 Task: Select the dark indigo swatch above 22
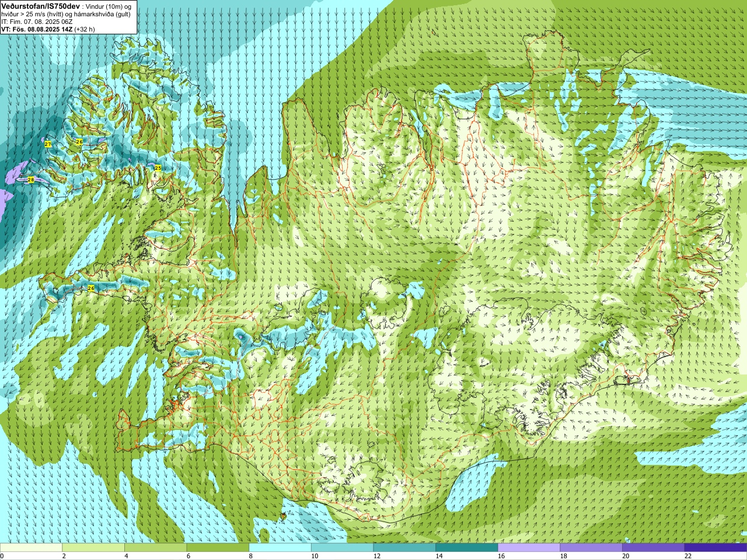pyautogui.click(x=715, y=548)
